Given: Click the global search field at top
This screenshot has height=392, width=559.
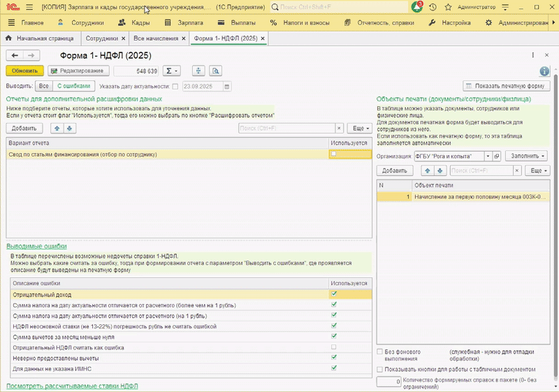Looking at the screenshot, I should coord(339,7).
